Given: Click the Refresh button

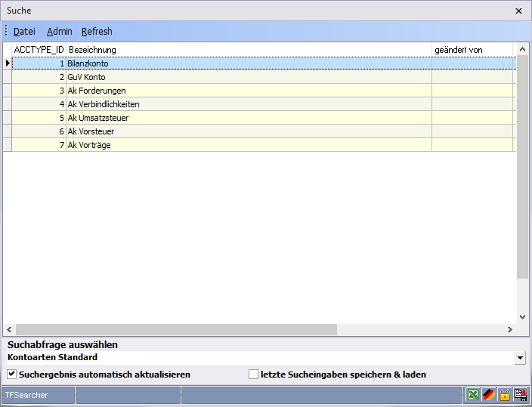Looking at the screenshot, I should [x=97, y=31].
